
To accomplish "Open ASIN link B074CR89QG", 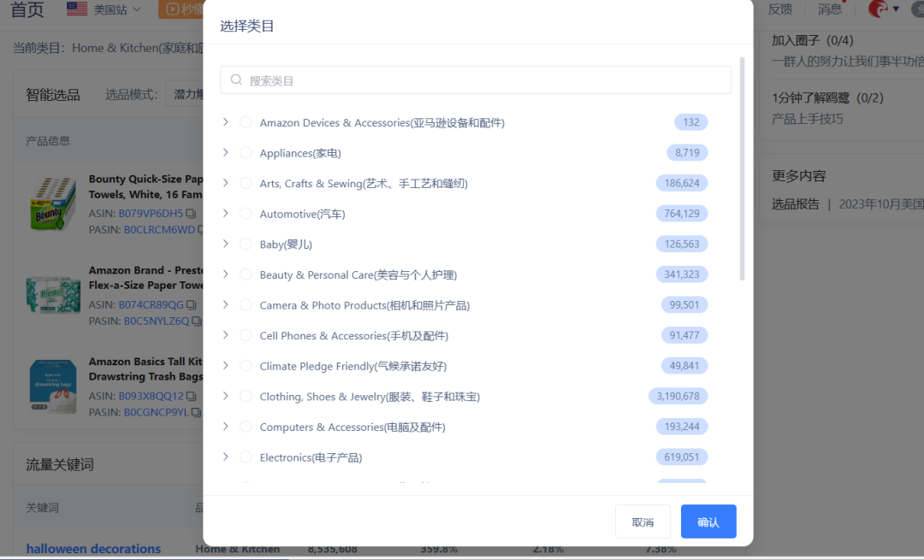I will [x=151, y=304].
